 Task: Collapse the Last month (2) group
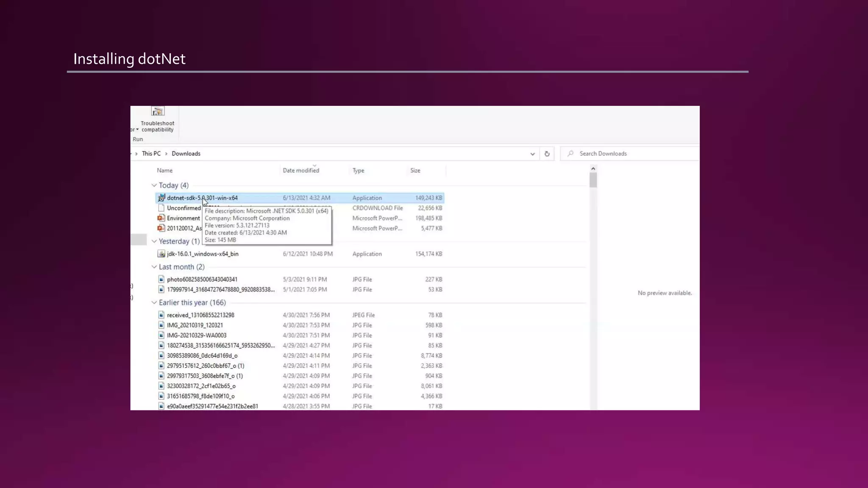[154, 267]
